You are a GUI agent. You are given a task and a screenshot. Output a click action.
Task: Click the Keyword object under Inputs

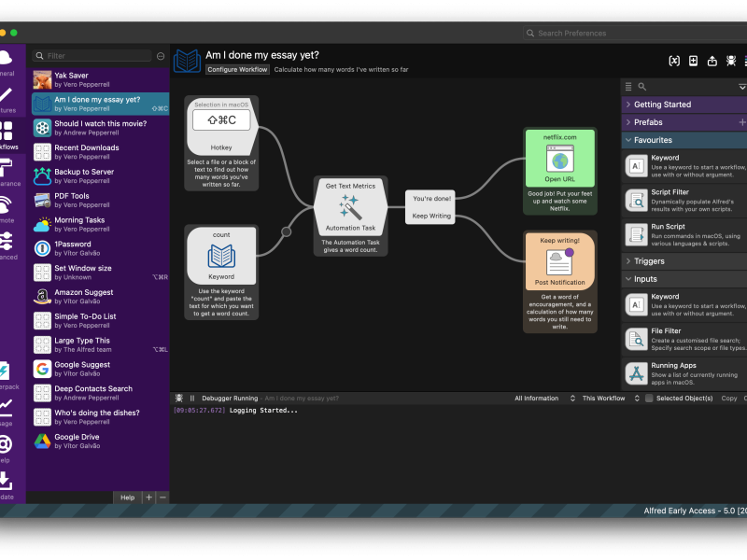click(x=684, y=305)
